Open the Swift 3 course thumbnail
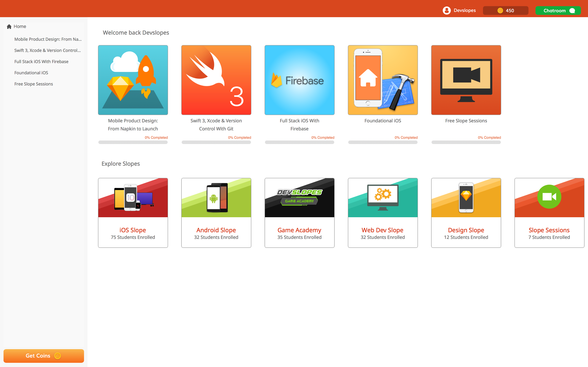588x367 pixels. [x=216, y=80]
